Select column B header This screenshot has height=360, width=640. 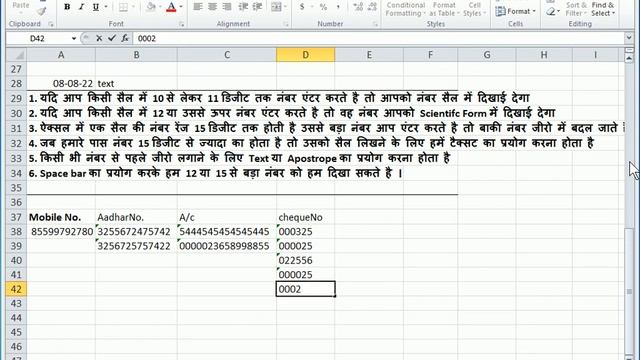point(136,55)
